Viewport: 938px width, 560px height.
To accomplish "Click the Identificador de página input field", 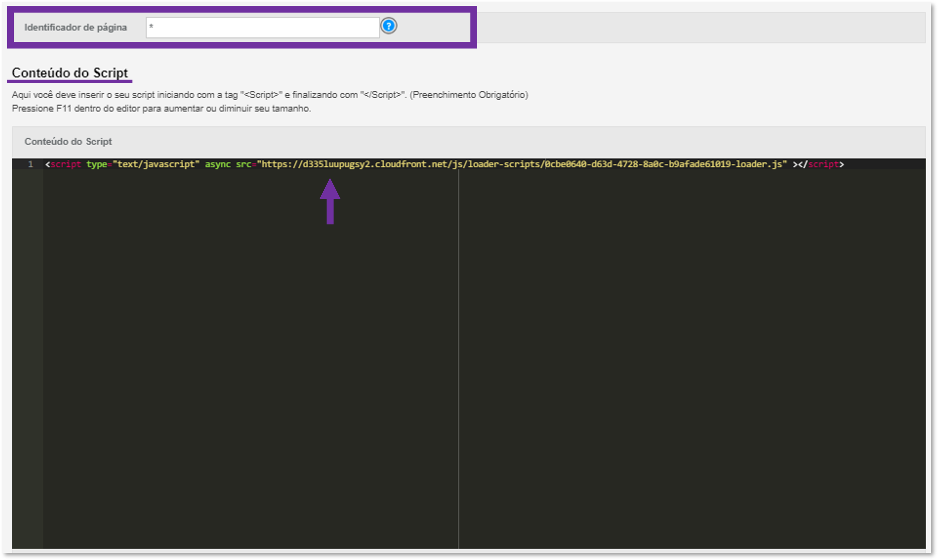I will coord(263,27).
